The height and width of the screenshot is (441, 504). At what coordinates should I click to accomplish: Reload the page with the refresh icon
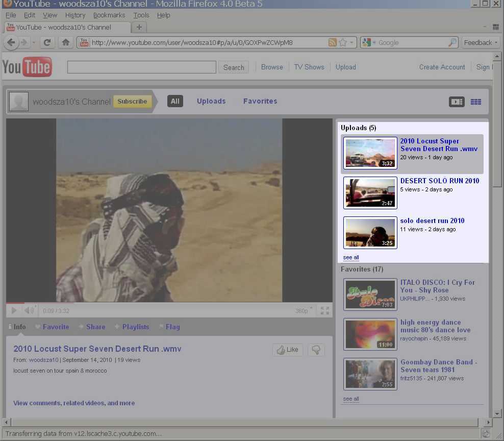click(x=47, y=42)
